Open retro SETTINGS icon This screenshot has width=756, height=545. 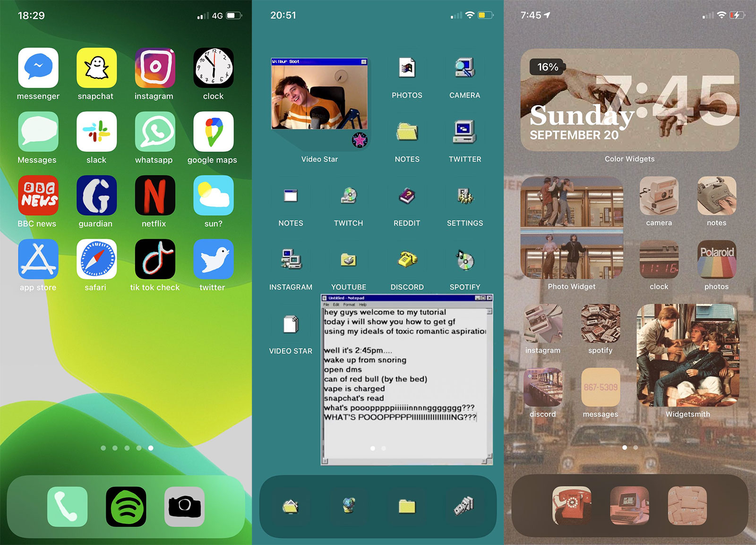[465, 196]
